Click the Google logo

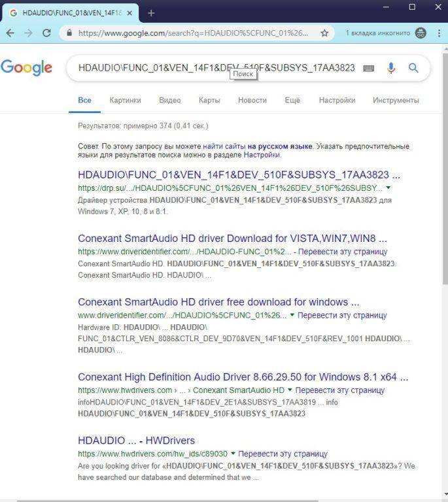coord(26,67)
